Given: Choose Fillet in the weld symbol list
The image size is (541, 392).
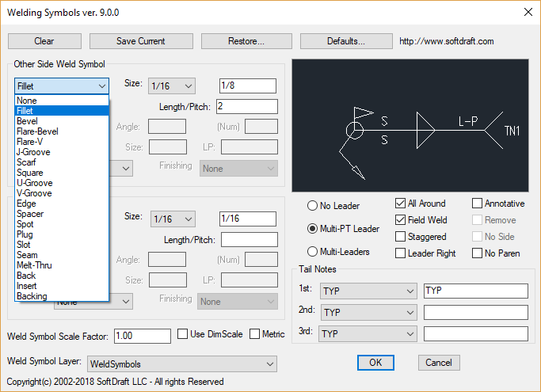Looking at the screenshot, I should 62,111.
